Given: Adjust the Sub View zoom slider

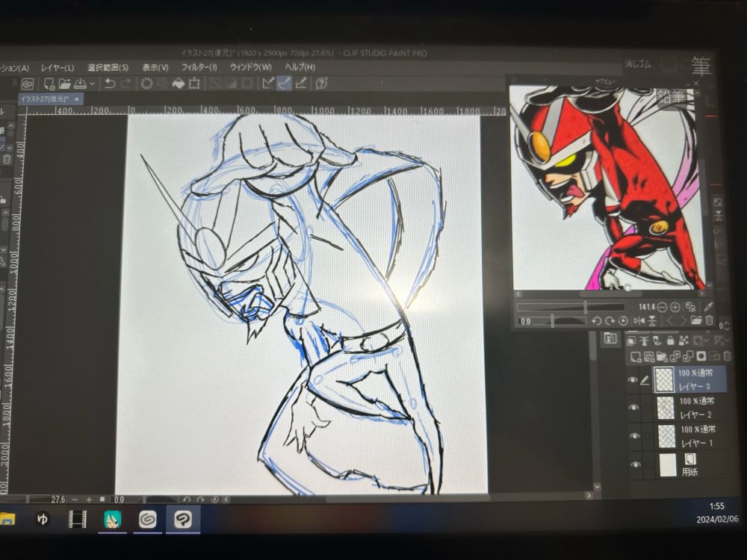Looking at the screenshot, I should [x=571, y=307].
